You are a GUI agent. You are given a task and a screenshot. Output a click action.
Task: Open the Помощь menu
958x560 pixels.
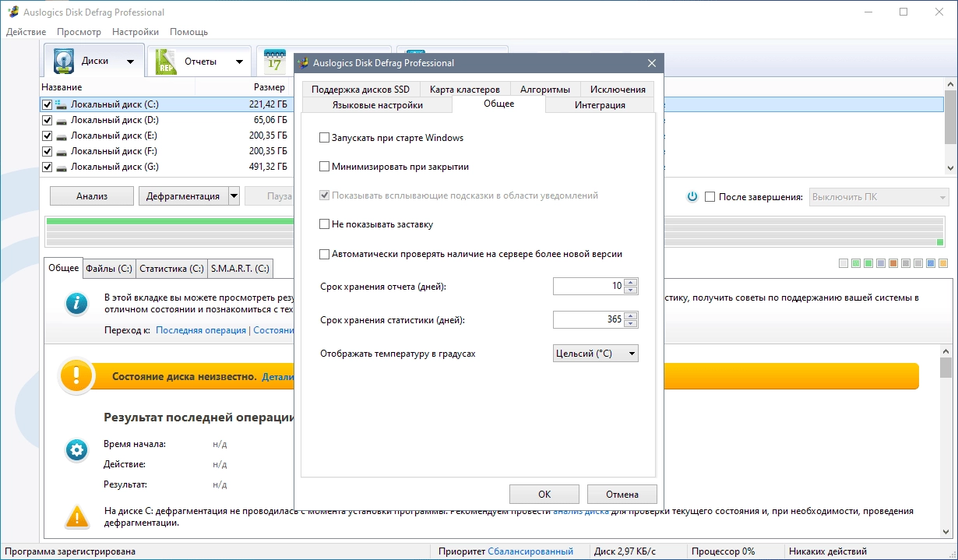[x=188, y=32]
